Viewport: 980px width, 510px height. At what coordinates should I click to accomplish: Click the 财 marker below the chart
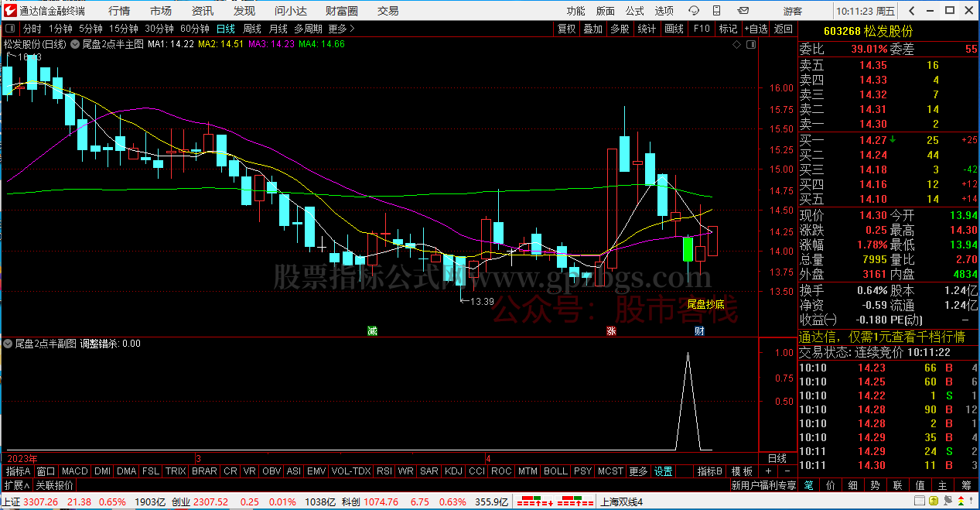pos(699,330)
